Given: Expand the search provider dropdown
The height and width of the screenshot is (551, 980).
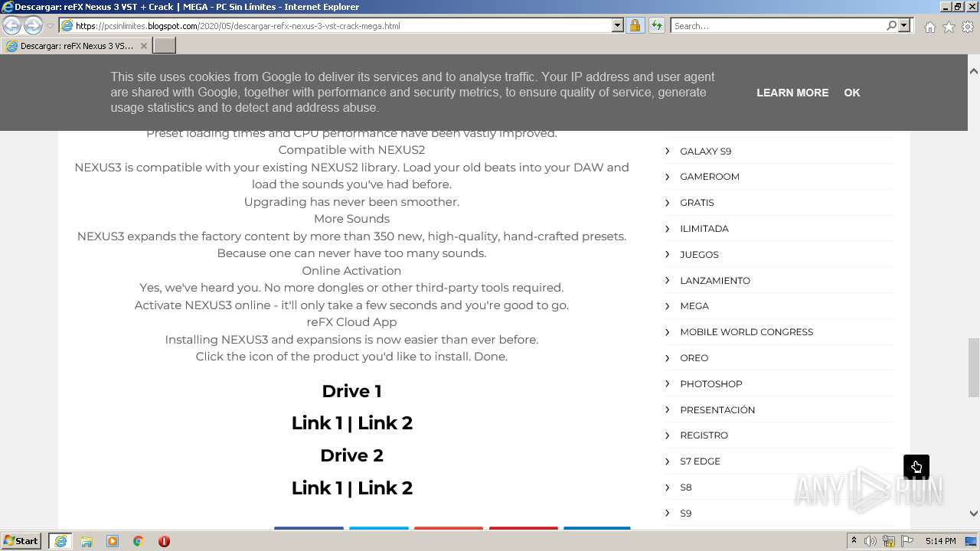Looking at the screenshot, I should [x=904, y=25].
